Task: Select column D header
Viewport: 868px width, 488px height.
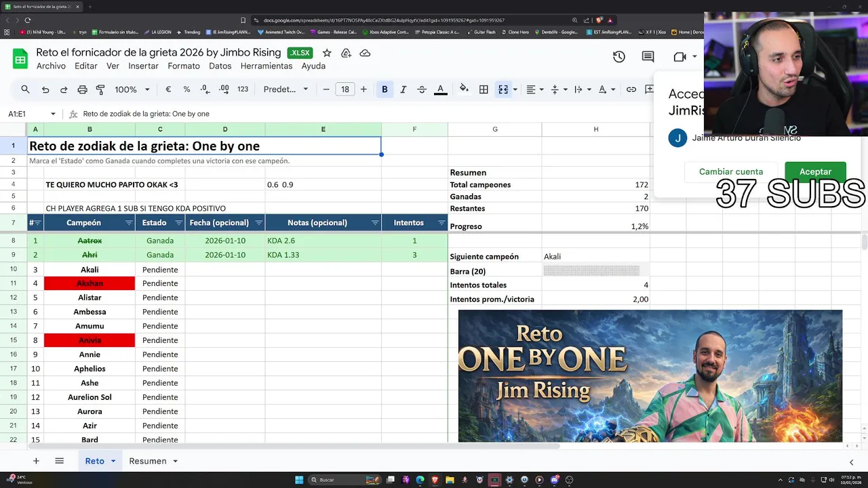Action: click(x=225, y=129)
